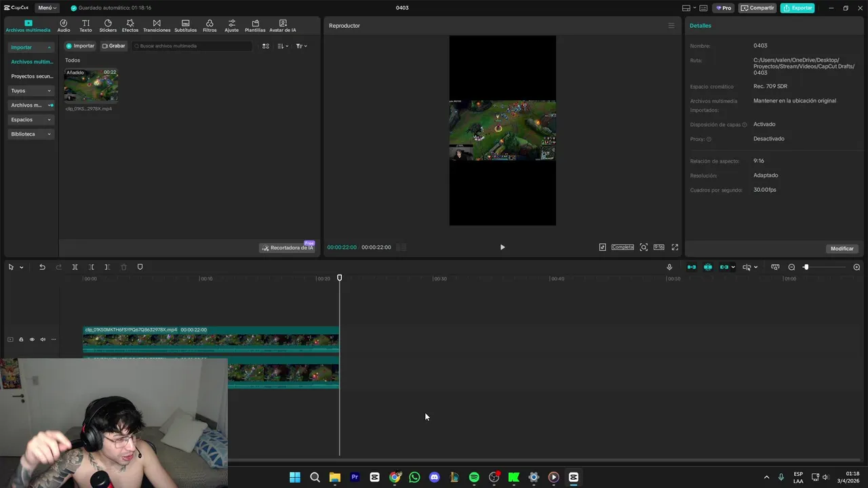
Task: Open the first track more options (three dots)
Action: [54, 340]
